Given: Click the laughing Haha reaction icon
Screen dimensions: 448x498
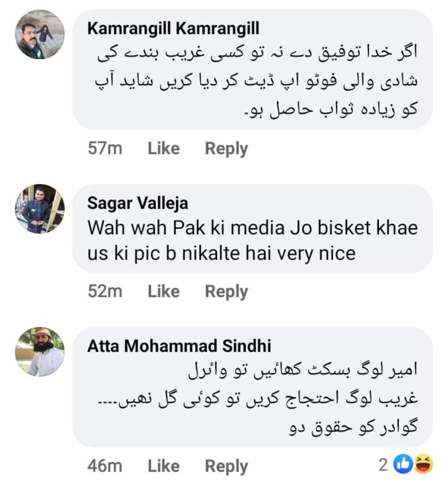Looking at the screenshot, I should click(x=423, y=464).
